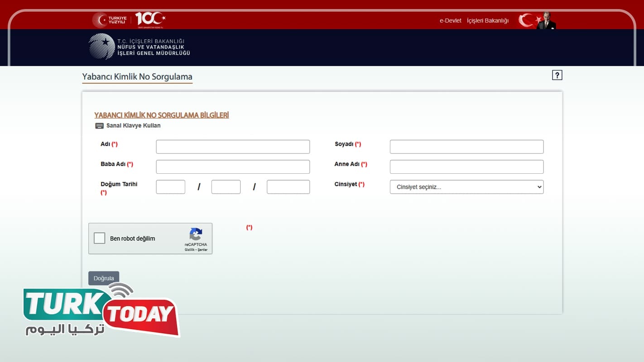Click the reCAPTCHA logo
This screenshot has width=644, height=362.
click(x=196, y=234)
